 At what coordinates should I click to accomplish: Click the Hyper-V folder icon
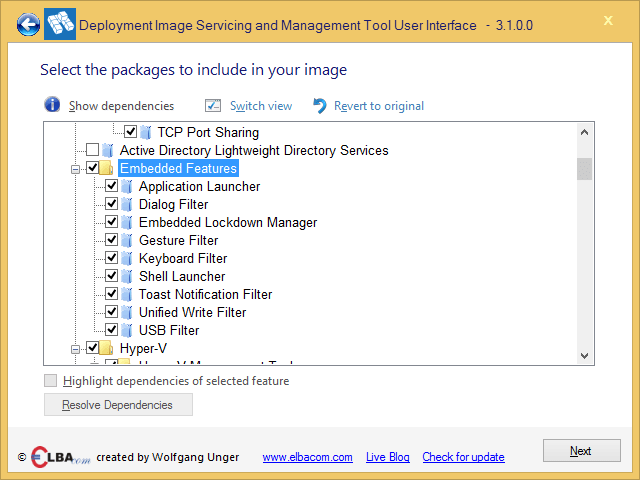tap(106, 348)
